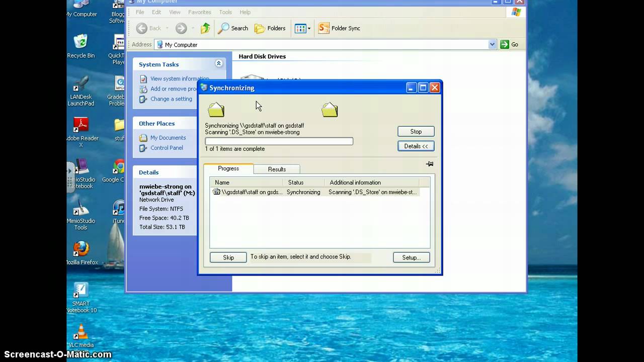
Task: Click the right destination folder icon
Action: pos(330,110)
